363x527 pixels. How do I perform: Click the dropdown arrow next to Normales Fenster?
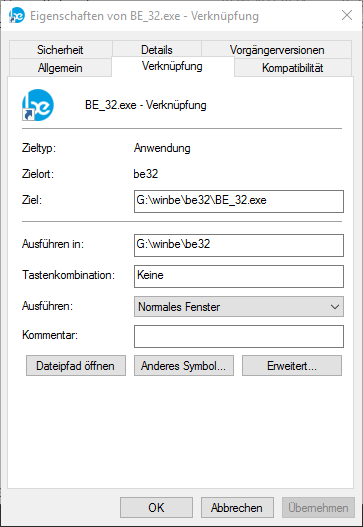[334, 307]
